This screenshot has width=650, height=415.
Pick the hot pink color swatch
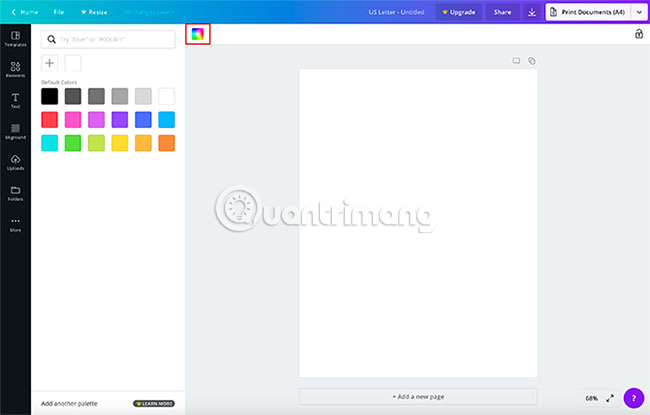73,120
